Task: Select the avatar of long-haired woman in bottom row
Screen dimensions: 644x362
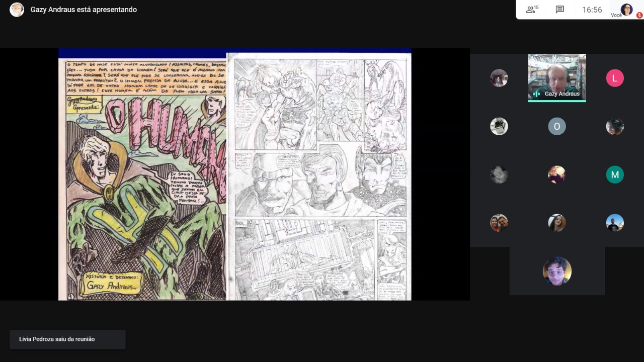Action: (x=557, y=223)
